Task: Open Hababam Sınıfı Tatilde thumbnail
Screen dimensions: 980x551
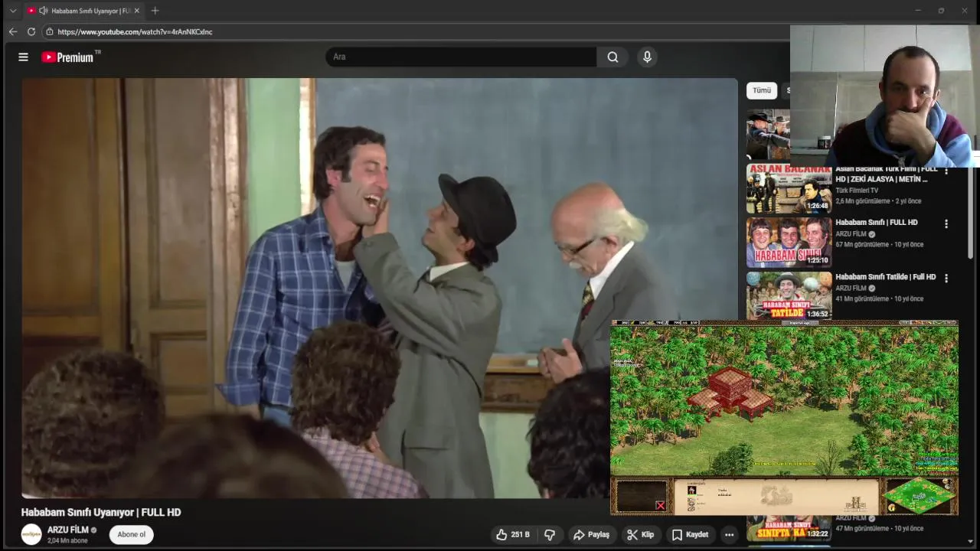Action: pos(789,296)
